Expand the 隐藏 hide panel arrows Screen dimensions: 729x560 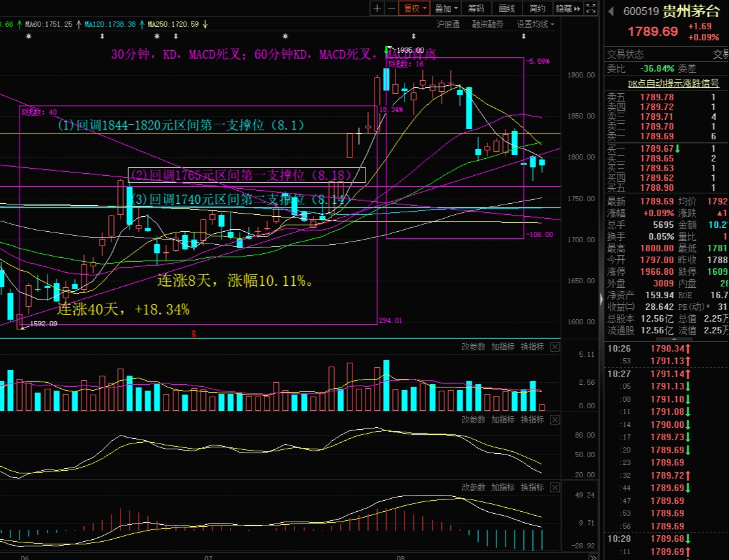[x=568, y=8]
